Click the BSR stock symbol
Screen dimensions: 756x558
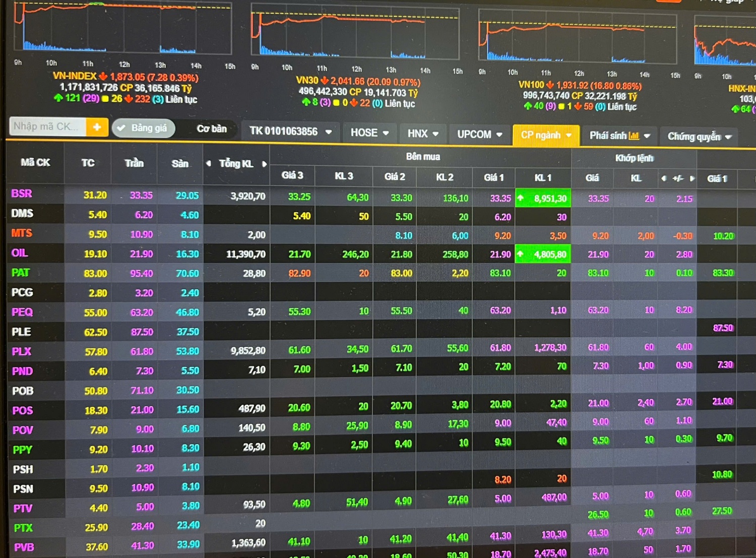pos(22,194)
